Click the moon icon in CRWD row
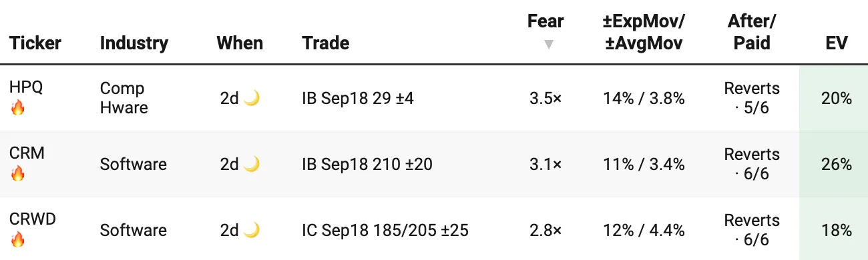This screenshot has height=260, width=868. pos(251,230)
